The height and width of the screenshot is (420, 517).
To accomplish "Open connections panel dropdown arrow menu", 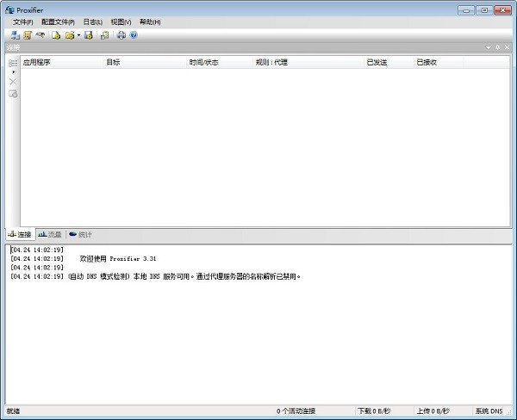I will point(489,47).
